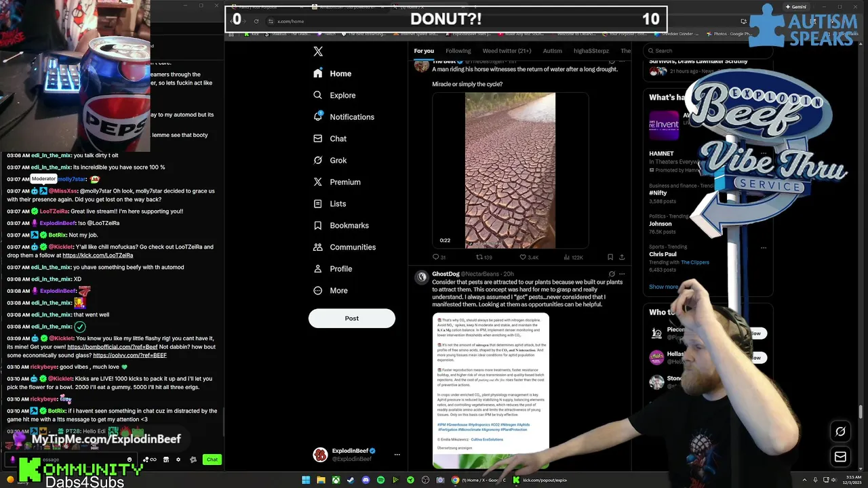Viewport: 868px width, 488px height.
Task: Open more options on GhostDog post
Action: [x=622, y=274]
